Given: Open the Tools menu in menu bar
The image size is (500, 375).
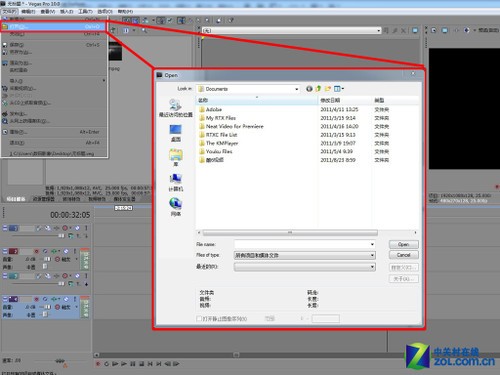Looking at the screenshot, I should click(x=85, y=12).
